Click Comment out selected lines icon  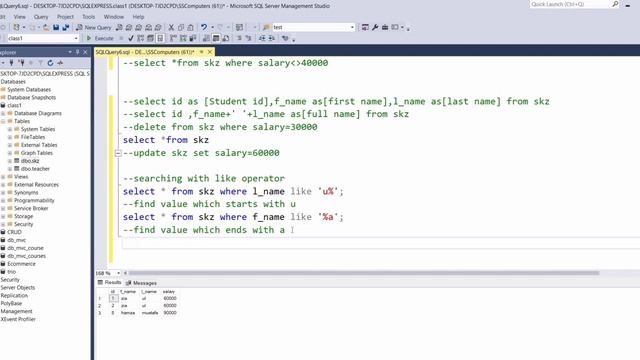(239, 38)
